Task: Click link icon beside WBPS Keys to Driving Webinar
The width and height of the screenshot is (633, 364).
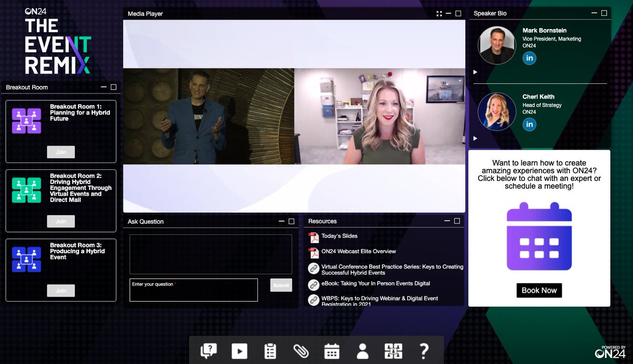Action: (x=314, y=300)
